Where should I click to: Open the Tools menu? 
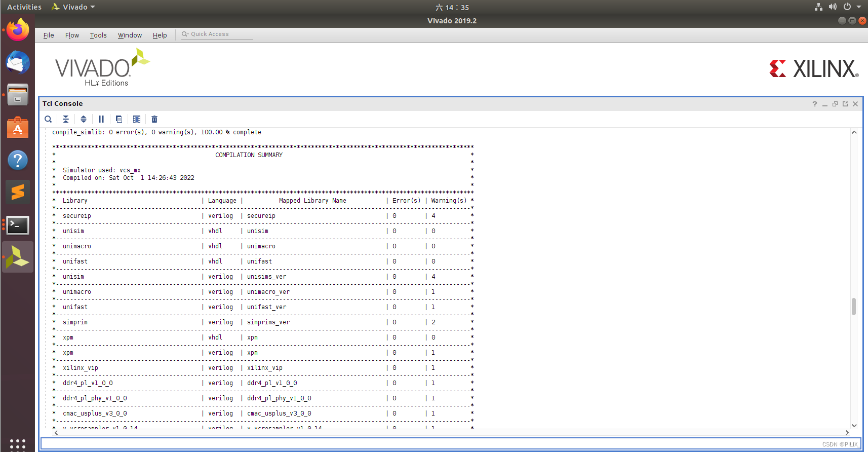(98, 35)
